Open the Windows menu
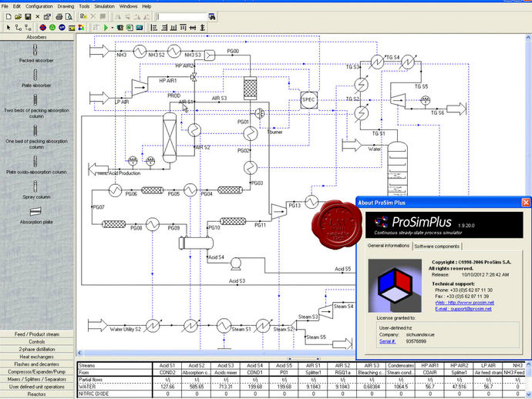This screenshot has width=532, height=399. [128, 6]
